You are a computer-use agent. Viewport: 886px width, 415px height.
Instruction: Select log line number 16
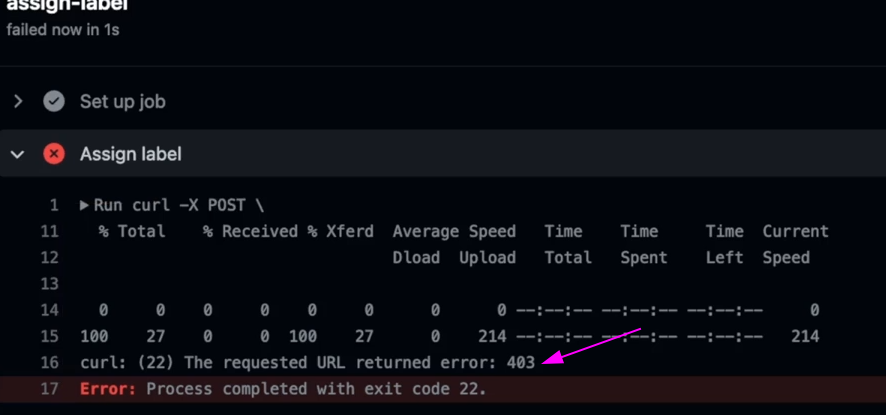click(x=51, y=362)
